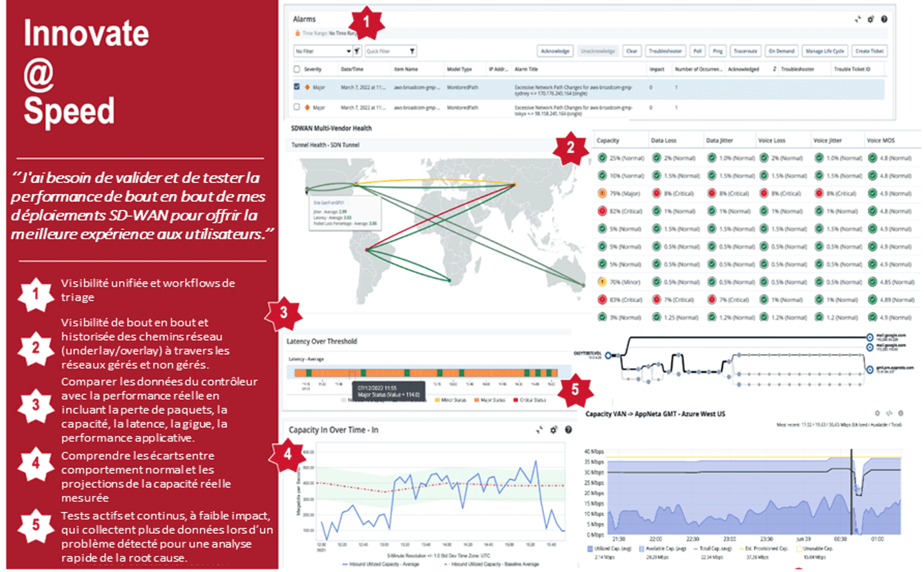Click the filter funnel icon beside No Filter
924x572 pixels.
tap(357, 51)
